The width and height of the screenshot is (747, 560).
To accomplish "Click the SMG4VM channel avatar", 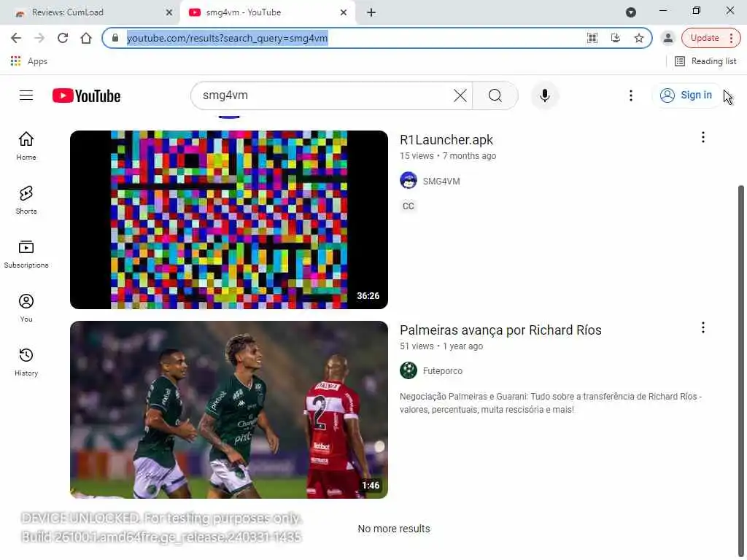I will click(409, 181).
